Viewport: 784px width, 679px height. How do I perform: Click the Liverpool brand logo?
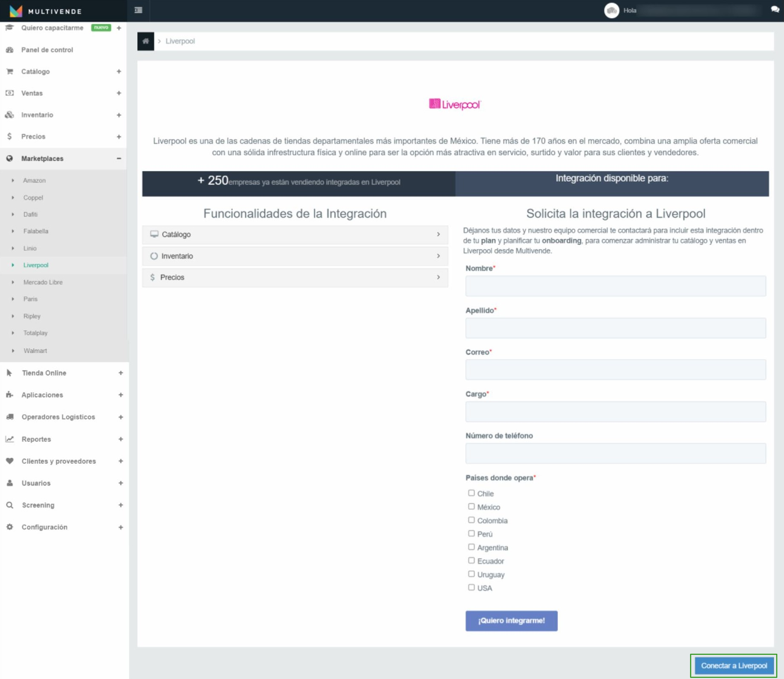(455, 104)
